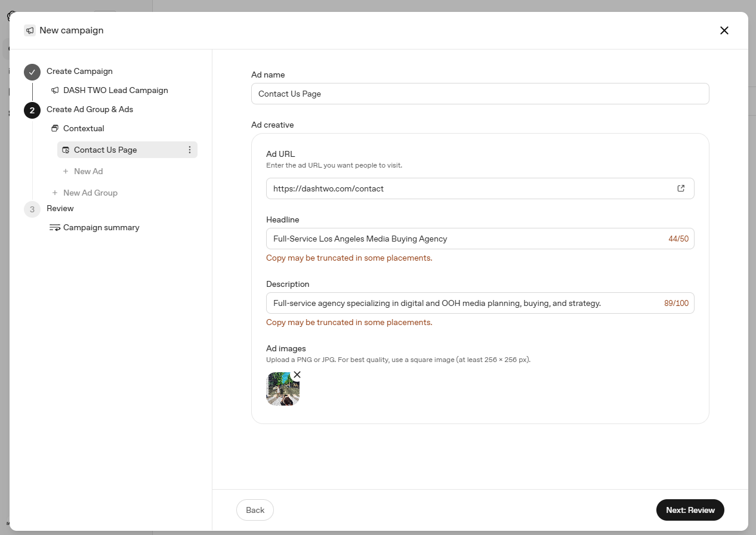This screenshot has width=756, height=535.
Task: Click the Ad creative section label
Action: point(273,125)
